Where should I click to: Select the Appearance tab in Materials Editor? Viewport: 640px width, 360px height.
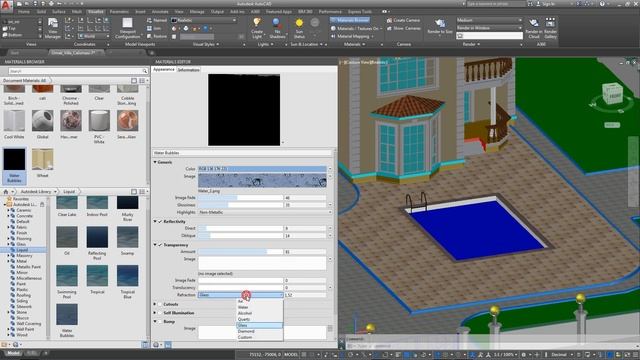pos(164,70)
